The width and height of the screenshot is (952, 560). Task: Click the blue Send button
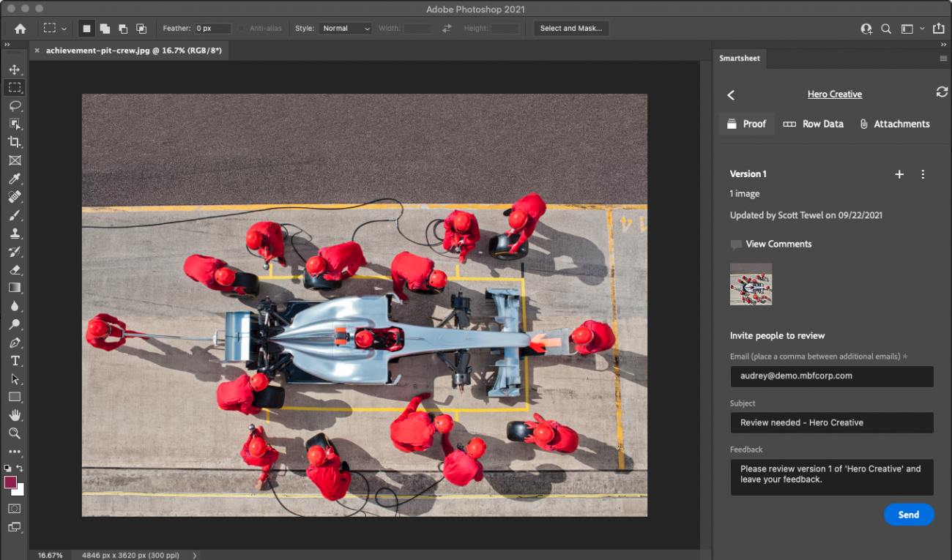tap(908, 515)
